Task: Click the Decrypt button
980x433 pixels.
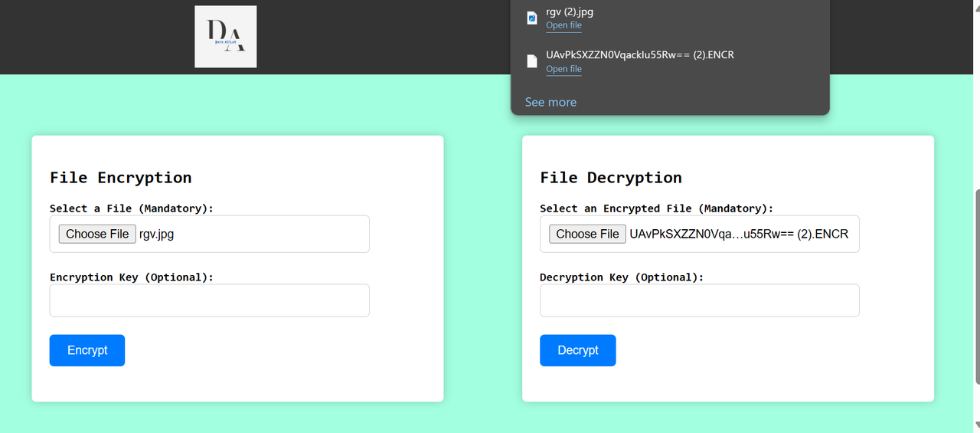Action: point(577,350)
